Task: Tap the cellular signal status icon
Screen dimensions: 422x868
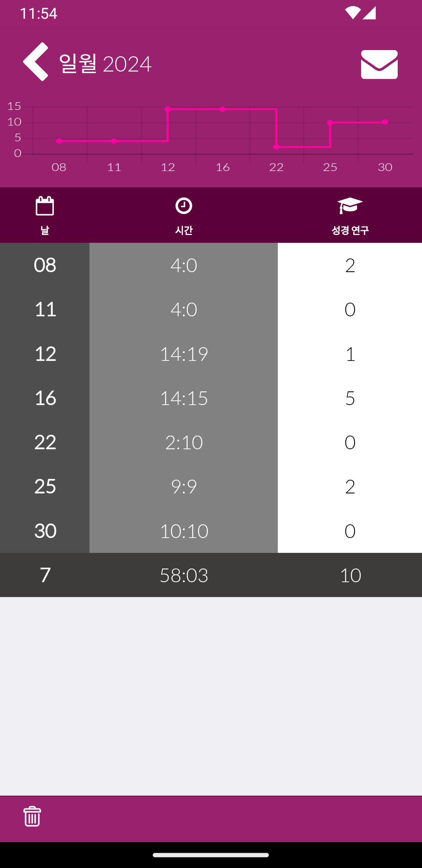Action: [x=369, y=13]
